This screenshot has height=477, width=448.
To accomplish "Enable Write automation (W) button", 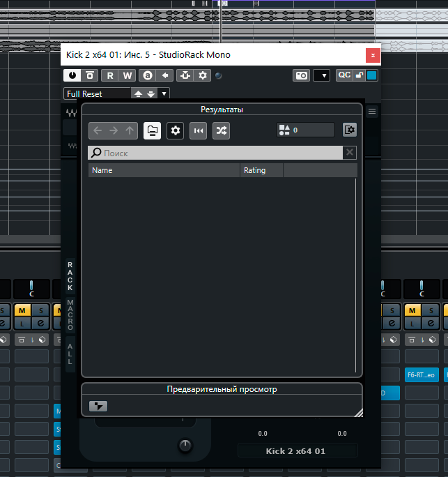I will 128,75.
